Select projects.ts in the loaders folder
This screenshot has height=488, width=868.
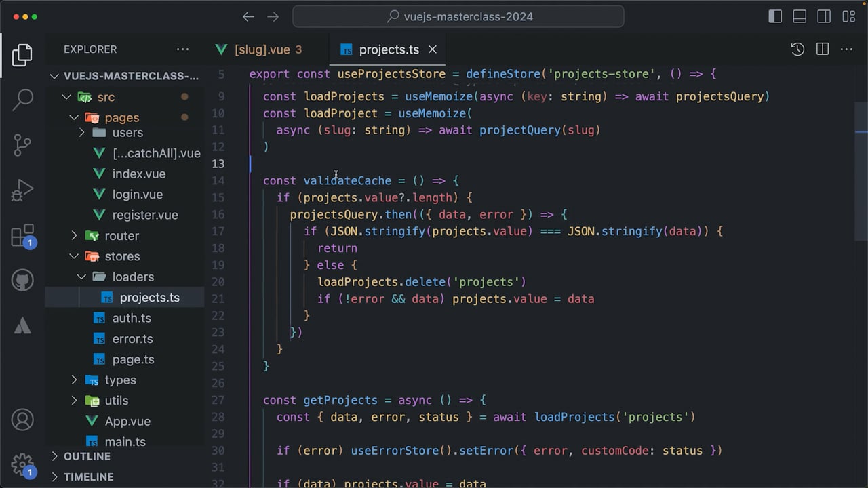click(x=125, y=298)
